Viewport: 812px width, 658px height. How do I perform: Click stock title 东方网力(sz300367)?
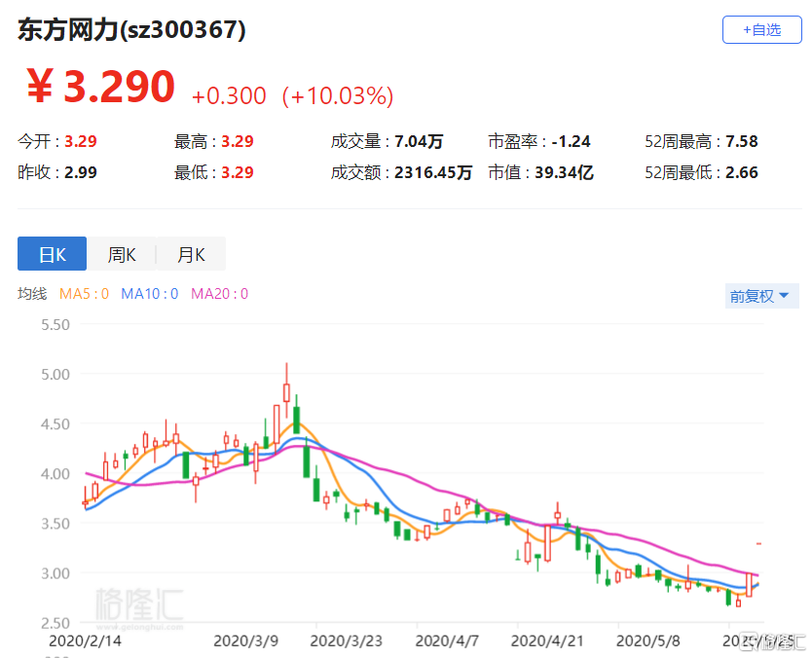click(x=131, y=29)
